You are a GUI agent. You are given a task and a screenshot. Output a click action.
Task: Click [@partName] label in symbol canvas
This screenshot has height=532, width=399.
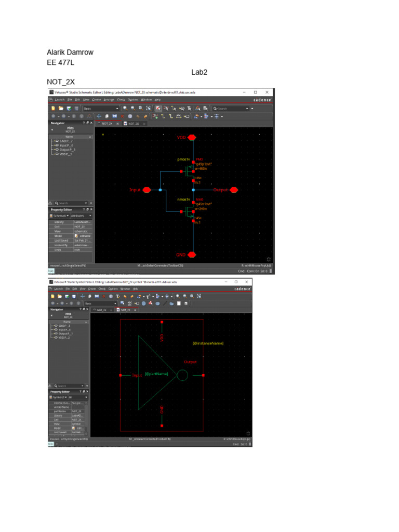click(x=156, y=374)
